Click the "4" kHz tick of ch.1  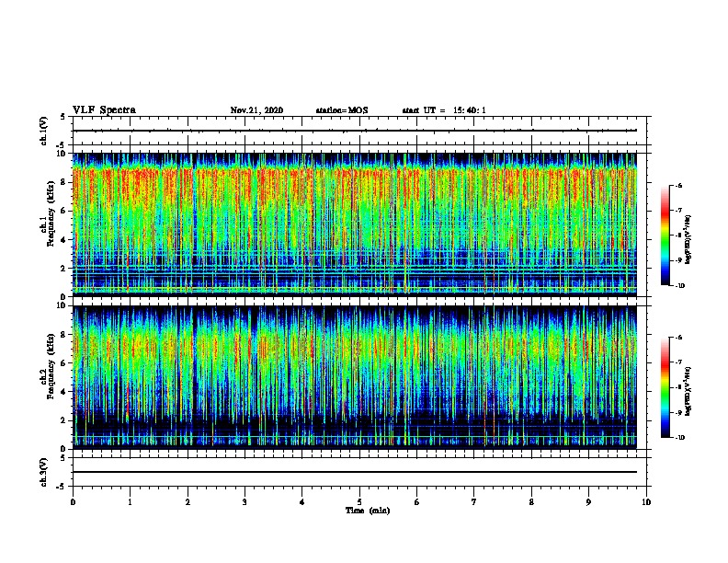pyautogui.click(x=64, y=240)
